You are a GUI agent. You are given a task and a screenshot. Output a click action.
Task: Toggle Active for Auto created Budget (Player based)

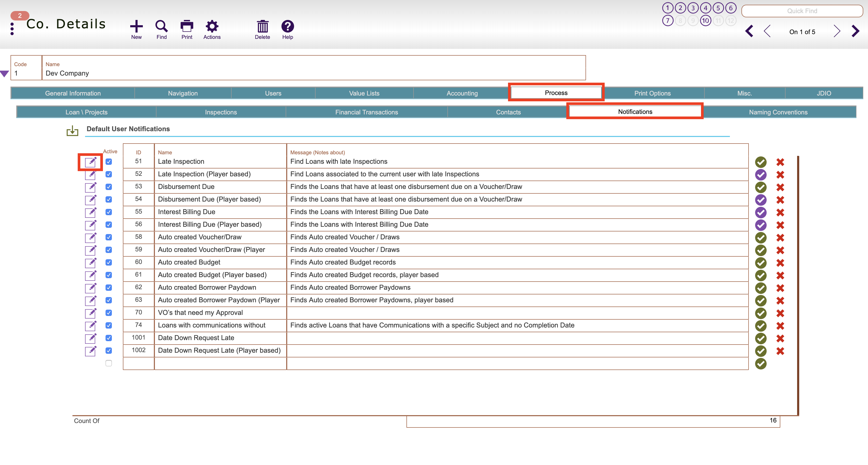[x=108, y=275]
